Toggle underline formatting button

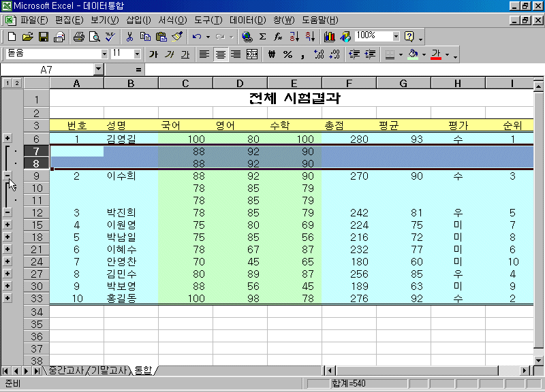click(185, 54)
